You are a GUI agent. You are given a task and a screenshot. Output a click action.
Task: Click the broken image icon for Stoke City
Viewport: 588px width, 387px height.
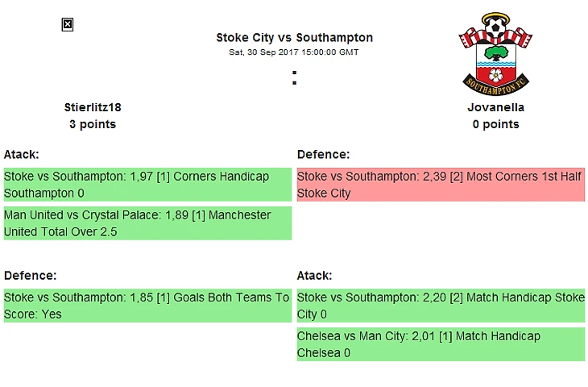[68, 25]
